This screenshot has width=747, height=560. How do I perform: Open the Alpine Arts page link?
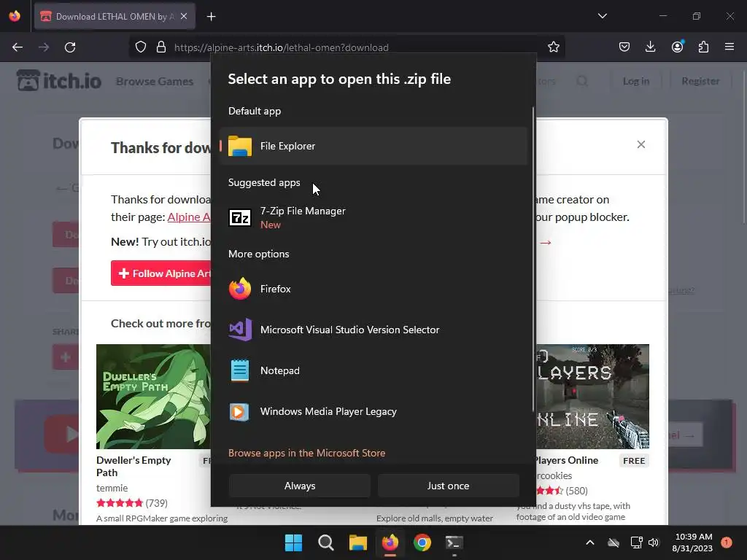(x=189, y=217)
